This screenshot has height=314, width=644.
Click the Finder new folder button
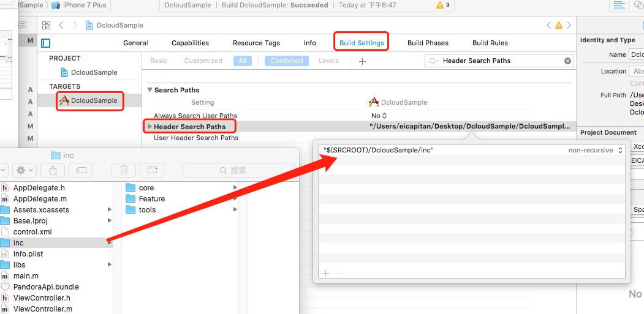(153, 170)
